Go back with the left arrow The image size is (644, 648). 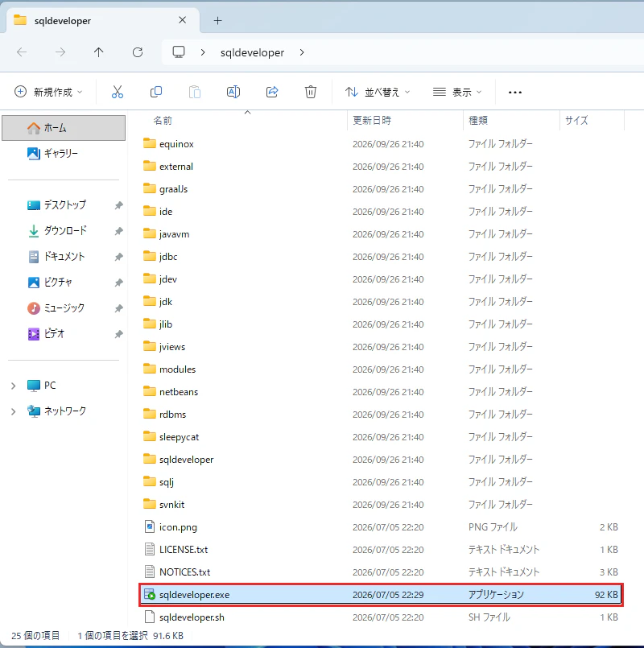pos(22,52)
